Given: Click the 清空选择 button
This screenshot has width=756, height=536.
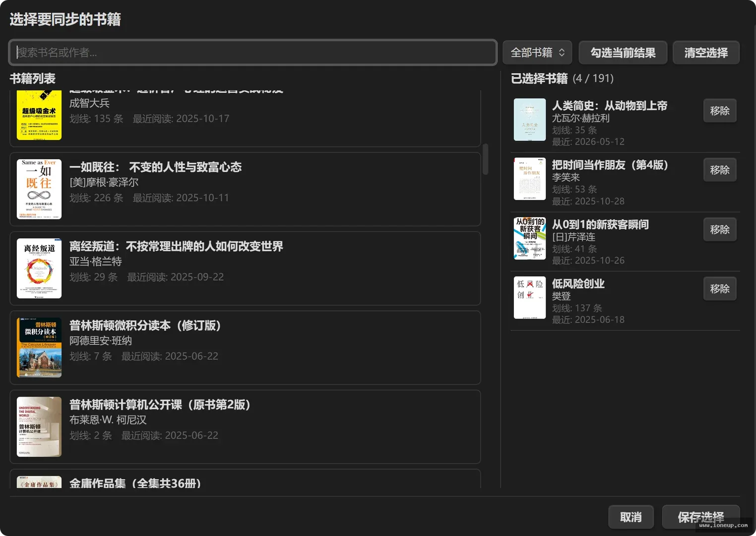Looking at the screenshot, I should [x=706, y=53].
